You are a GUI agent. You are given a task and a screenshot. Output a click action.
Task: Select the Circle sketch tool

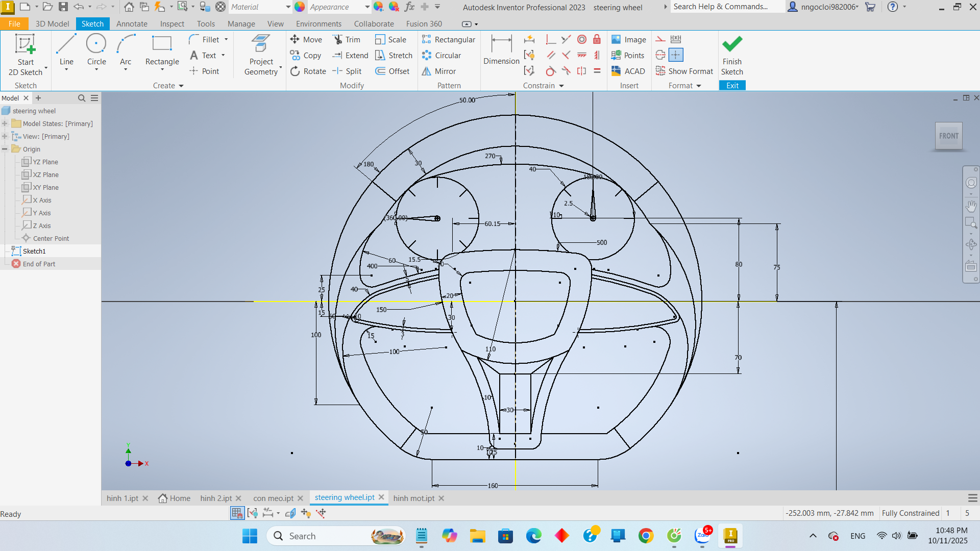pyautogui.click(x=96, y=51)
